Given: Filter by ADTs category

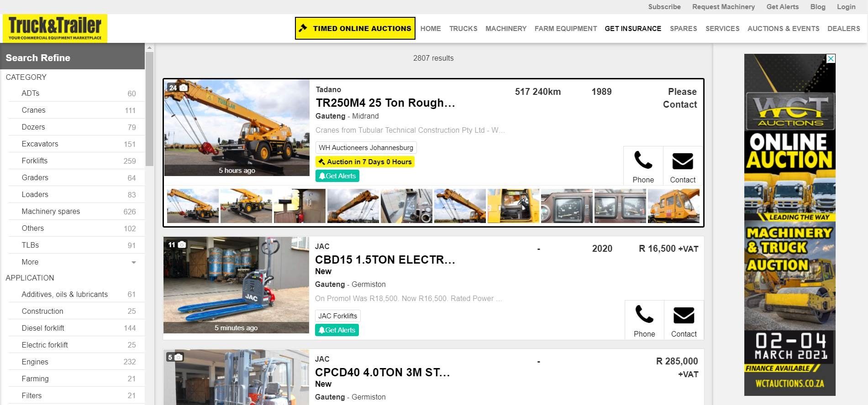Looking at the screenshot, I should click(76, 93).
